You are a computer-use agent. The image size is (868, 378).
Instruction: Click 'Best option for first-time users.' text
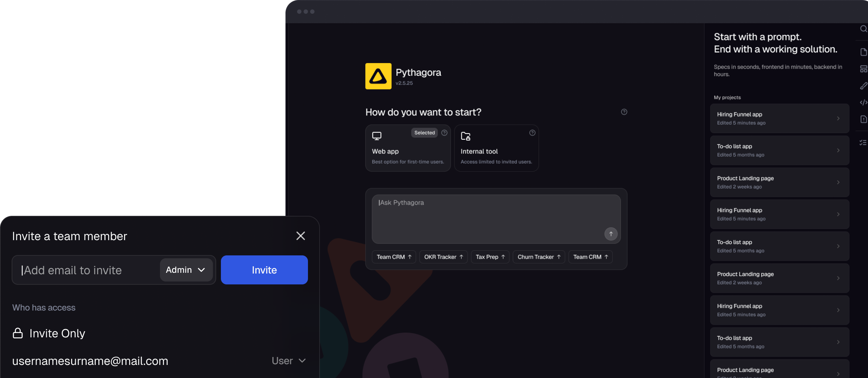click(x=408, y=162)
